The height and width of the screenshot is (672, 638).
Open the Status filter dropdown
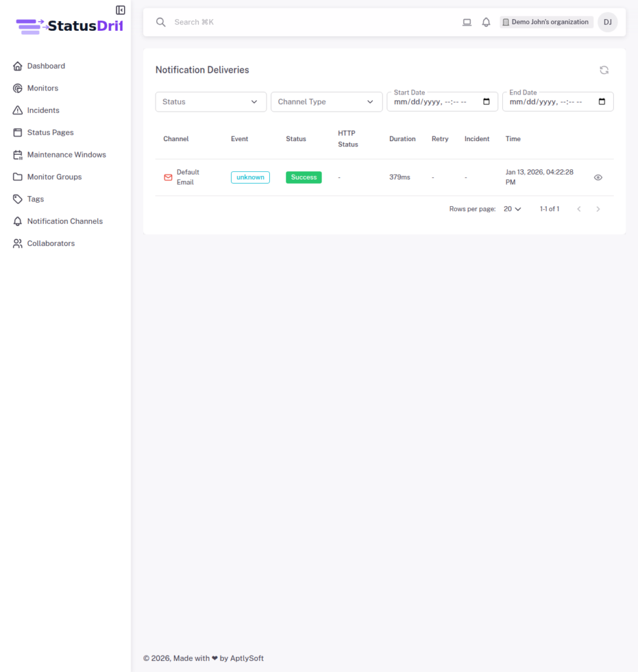pos(210,102)
